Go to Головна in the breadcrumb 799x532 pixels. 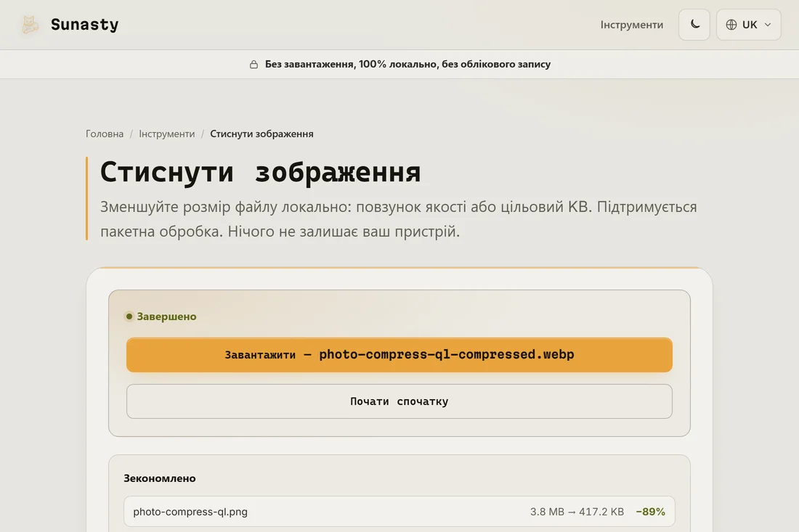(x=105, y=134)
